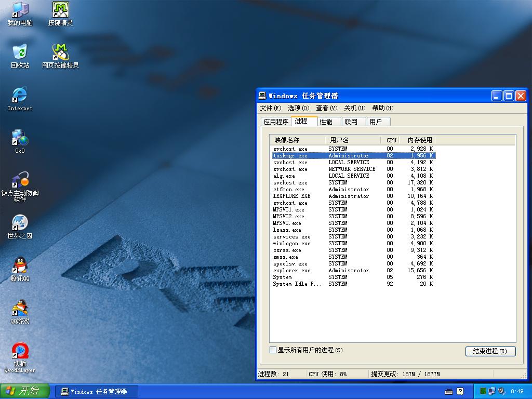Switch to the 性能 tab
The height and width of the screenshot is (399, 532).
326,122
